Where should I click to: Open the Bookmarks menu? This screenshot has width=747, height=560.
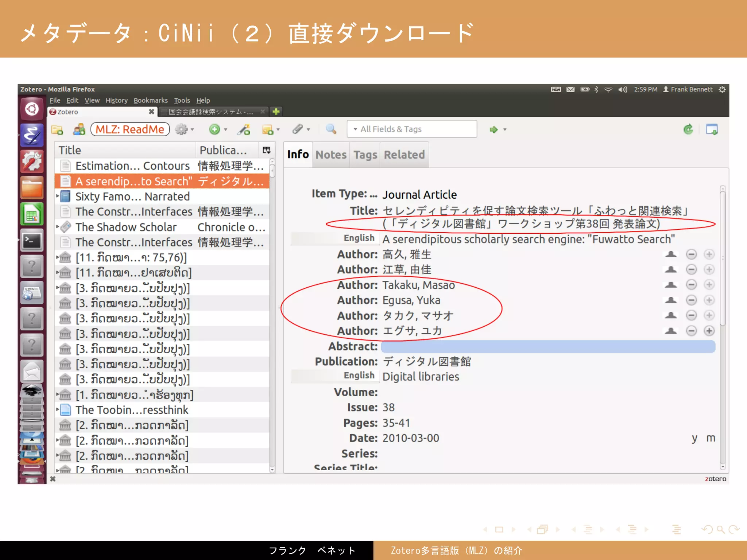pyautogui.click(x=150, y=100)
